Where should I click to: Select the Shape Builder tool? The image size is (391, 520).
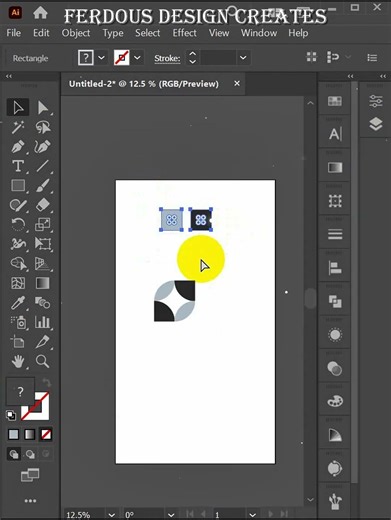point(18,264)
